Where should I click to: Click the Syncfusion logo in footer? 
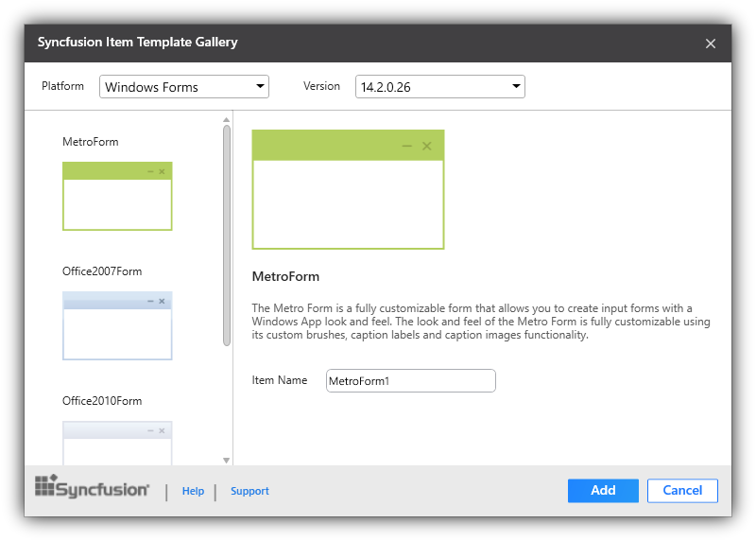[92, 487]
